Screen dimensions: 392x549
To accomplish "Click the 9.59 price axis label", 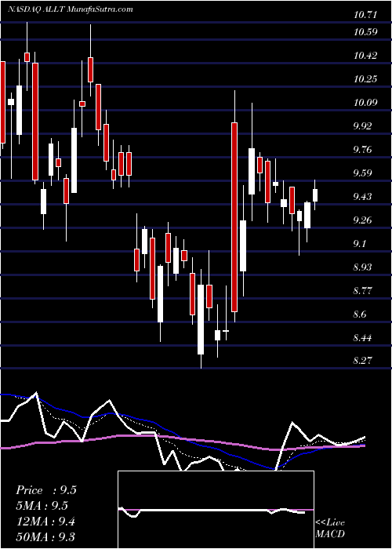I will coord(362,173).
